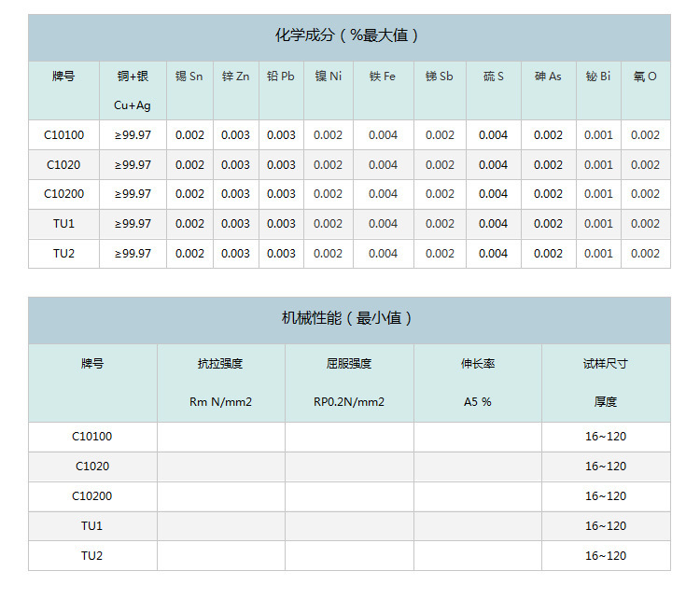Select the 试样尺寸 column header
700x599 pixels.
pyautogui.click(x=606, y=364)
